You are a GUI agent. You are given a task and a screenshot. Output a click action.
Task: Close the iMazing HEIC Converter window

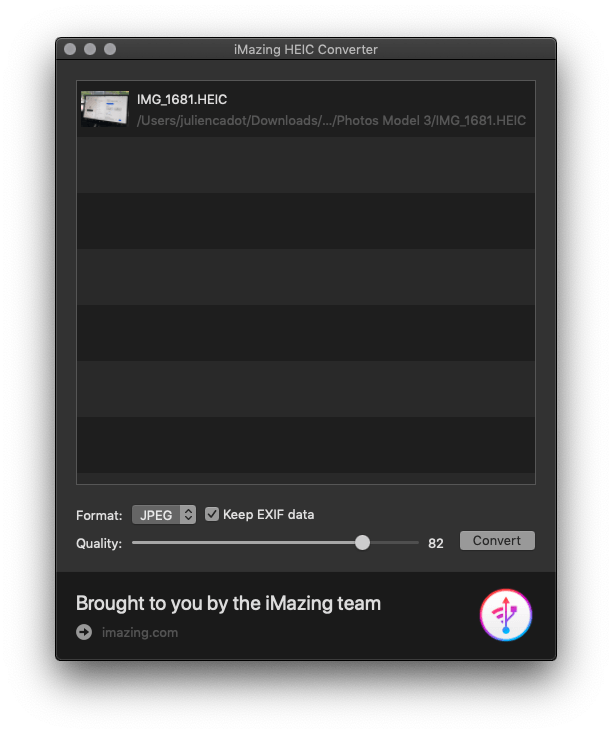pos(70,49)
